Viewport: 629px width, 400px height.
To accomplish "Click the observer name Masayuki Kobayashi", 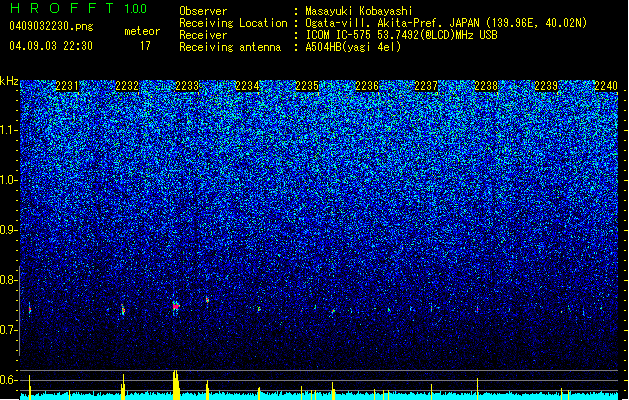I will (x=359, y=11).
